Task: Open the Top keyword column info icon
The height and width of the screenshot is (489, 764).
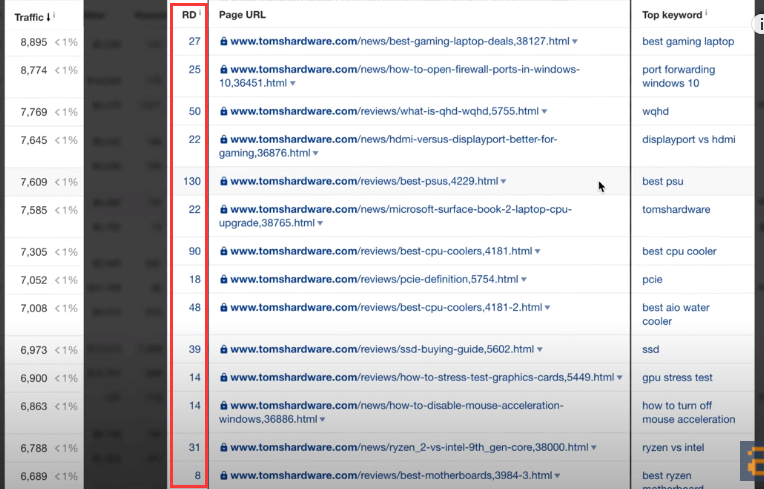Action: click(x=706, y=13)
